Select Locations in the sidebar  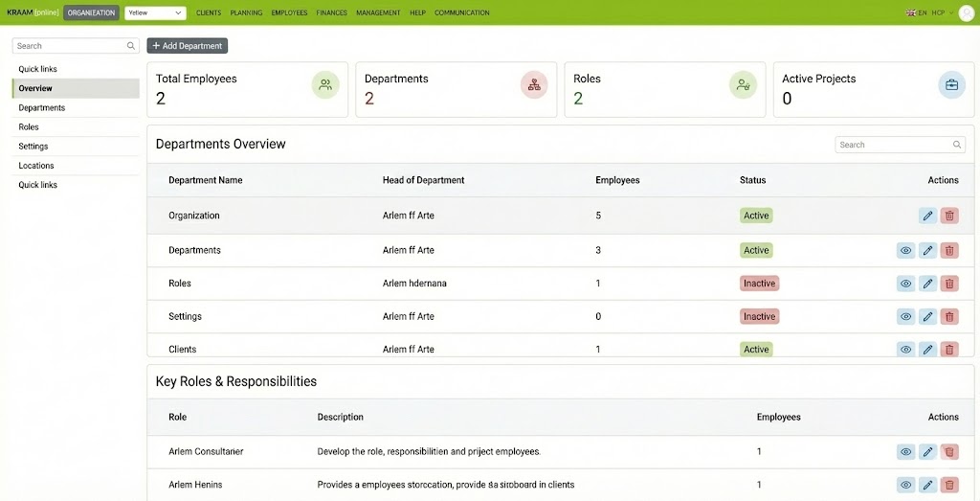(x=76, y=166)
